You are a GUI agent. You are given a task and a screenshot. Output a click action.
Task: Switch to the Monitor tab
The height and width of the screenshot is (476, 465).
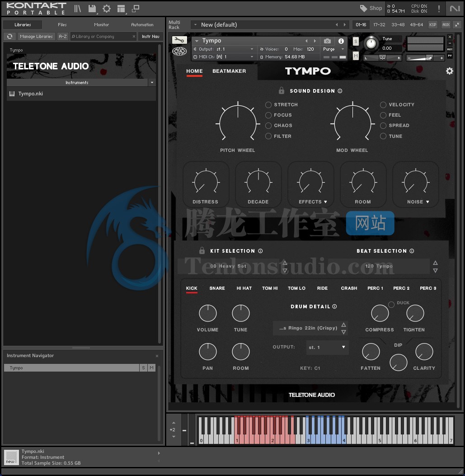(x=101, y=24)
